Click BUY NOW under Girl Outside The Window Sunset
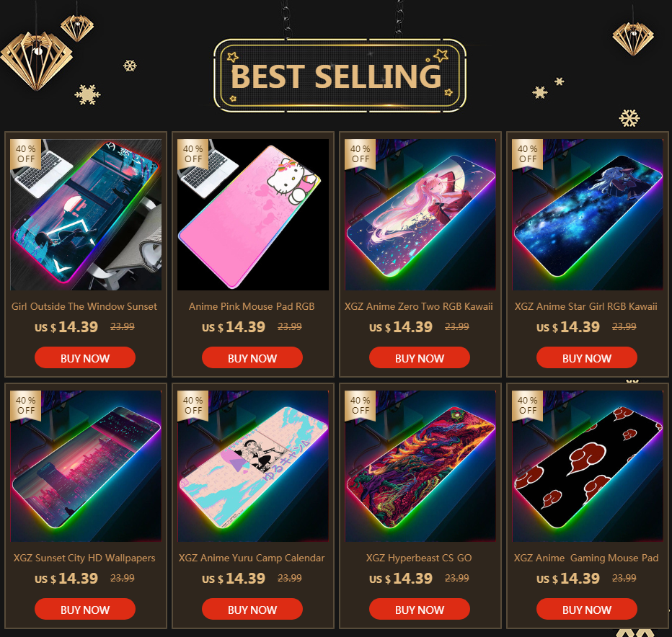This screenshot has width=672, height=637. tap(85, 357)
